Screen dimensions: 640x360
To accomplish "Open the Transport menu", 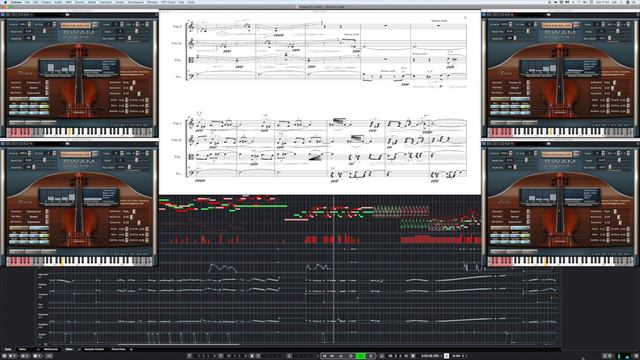I will (x=106, y=2).
